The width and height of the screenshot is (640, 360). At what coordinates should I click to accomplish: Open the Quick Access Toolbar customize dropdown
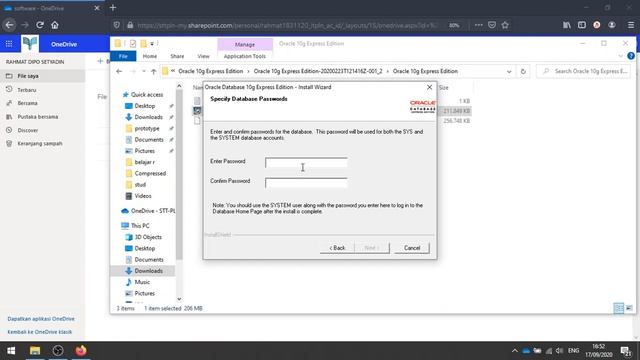coord(152,44)
